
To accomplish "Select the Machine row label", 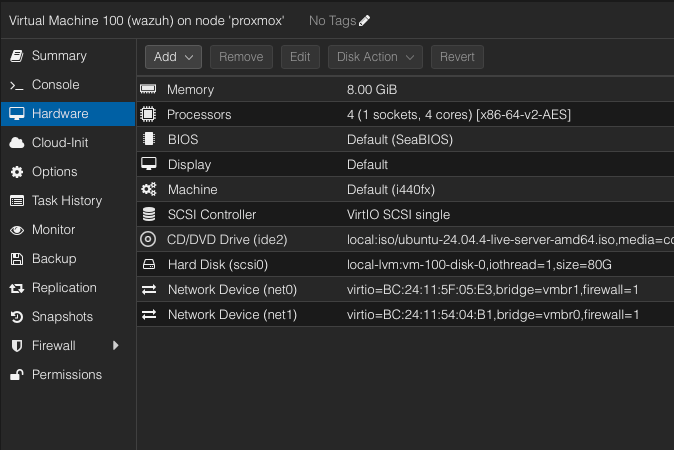I will [193, 190].
